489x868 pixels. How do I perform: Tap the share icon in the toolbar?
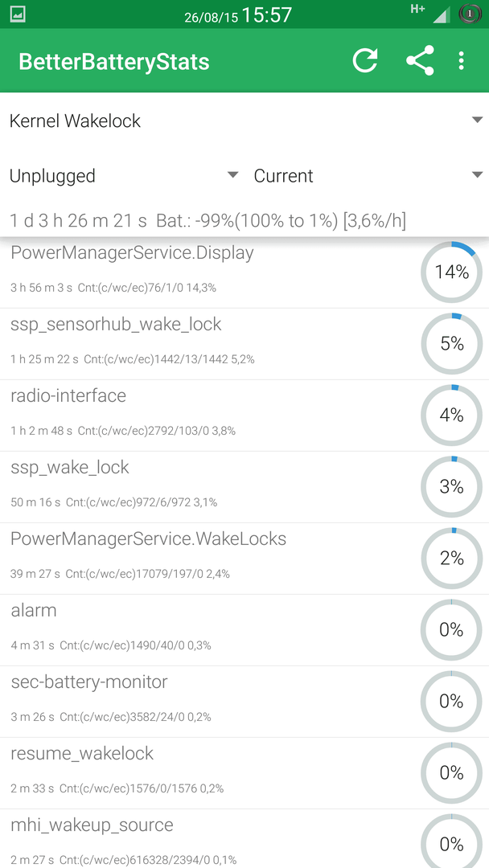[421, 61]
